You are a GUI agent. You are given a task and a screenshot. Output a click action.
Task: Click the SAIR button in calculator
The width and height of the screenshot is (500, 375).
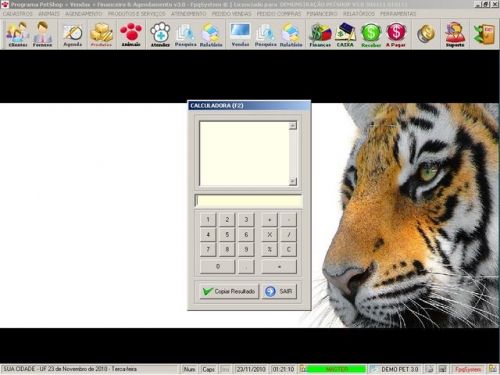click(x=279, y=291)
